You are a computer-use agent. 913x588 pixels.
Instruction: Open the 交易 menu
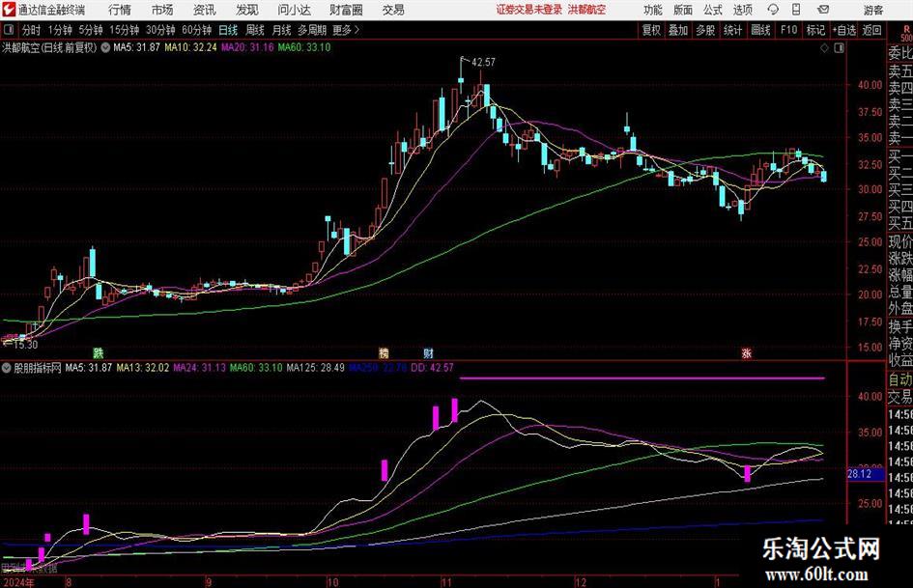pyautogui.click(x=393, y=10)
